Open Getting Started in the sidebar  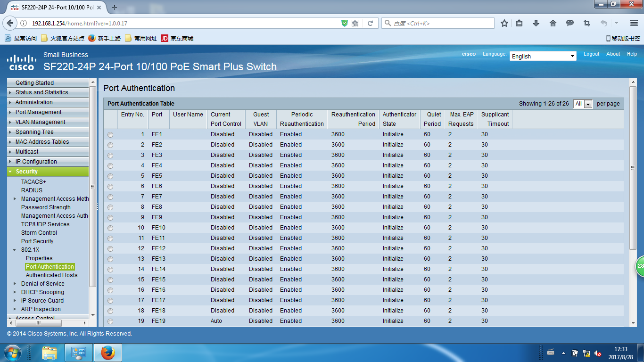[x=34, y=83]
